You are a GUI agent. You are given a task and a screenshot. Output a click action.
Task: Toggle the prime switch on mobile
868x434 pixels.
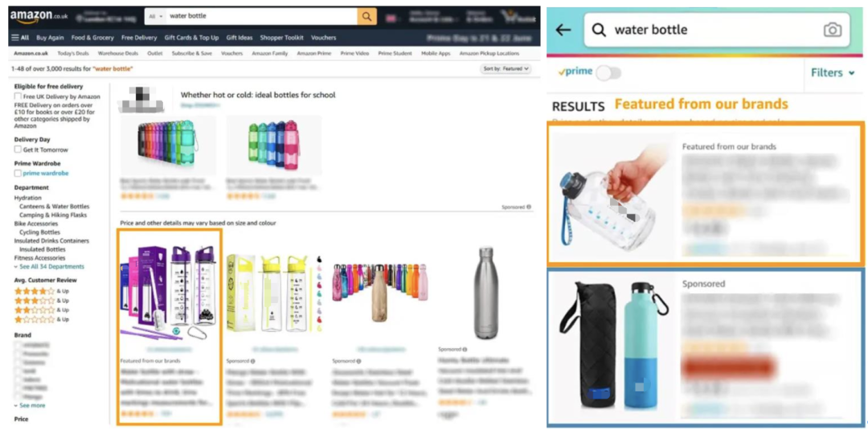click(x=608, y=72)
